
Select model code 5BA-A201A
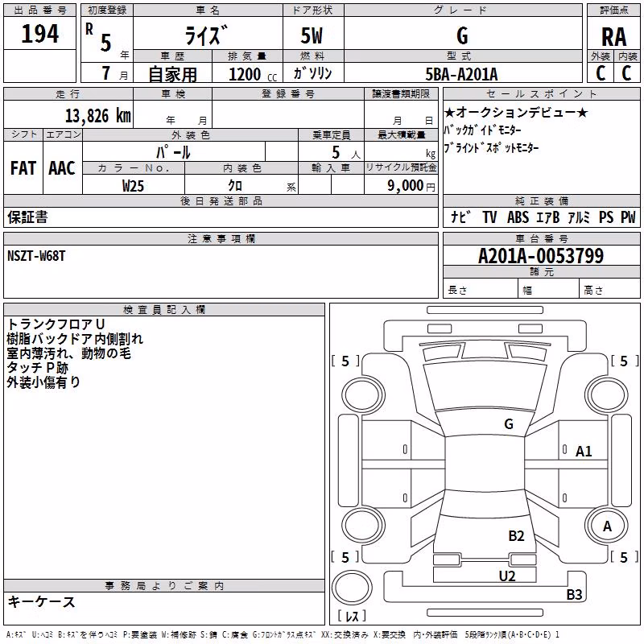pos(461,74)
